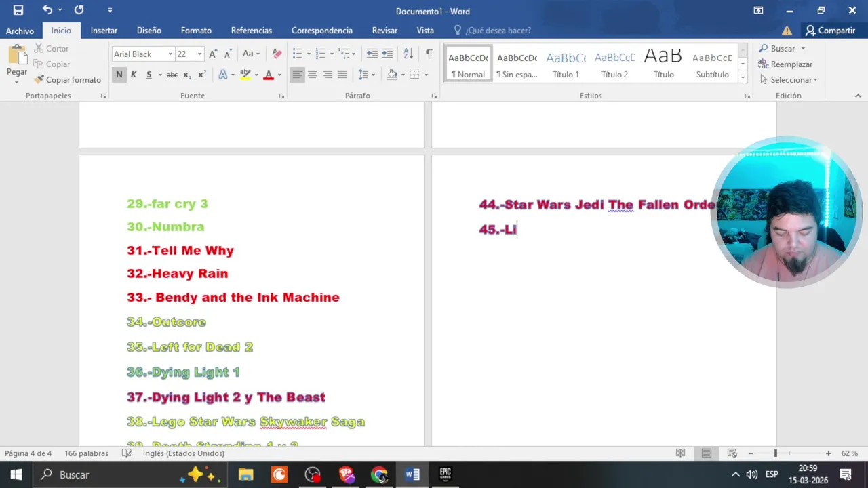The height and width of the screenshot is (488, 868).
Task: Switch to the Web Layout view in the status bar
Action: tap(732, 453)
